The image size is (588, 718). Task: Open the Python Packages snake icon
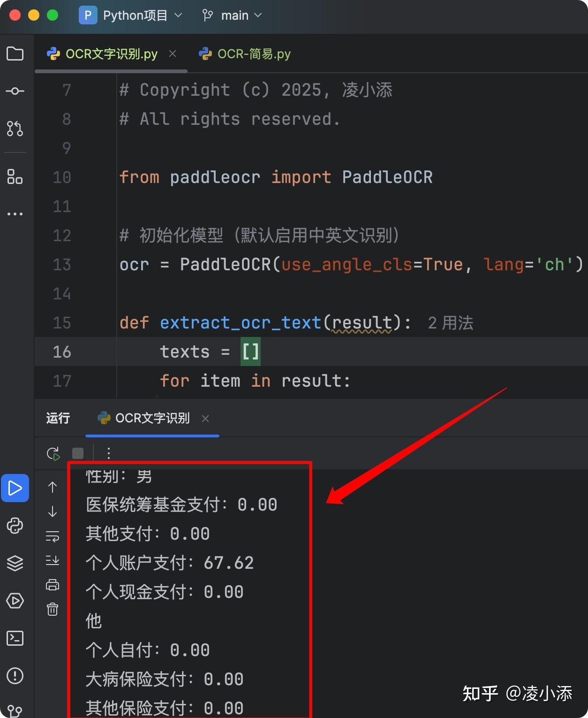pyautogui.click(x=15, y=526)
